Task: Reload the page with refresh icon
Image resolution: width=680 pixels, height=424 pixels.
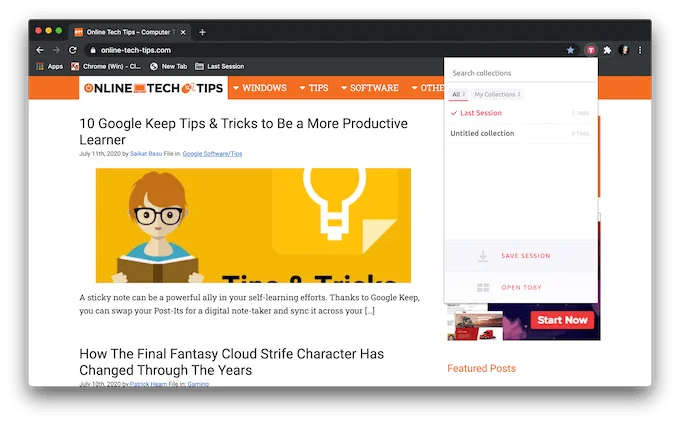Action: [73, 50]
